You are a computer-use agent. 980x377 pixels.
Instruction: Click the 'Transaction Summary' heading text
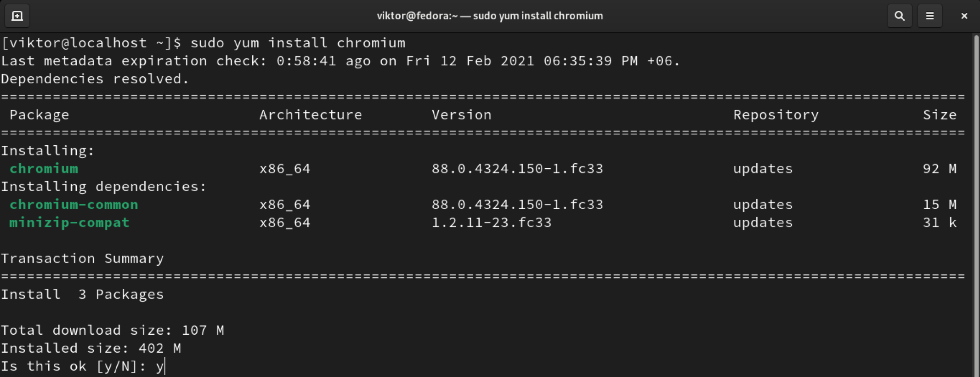(x=82, y=258)
